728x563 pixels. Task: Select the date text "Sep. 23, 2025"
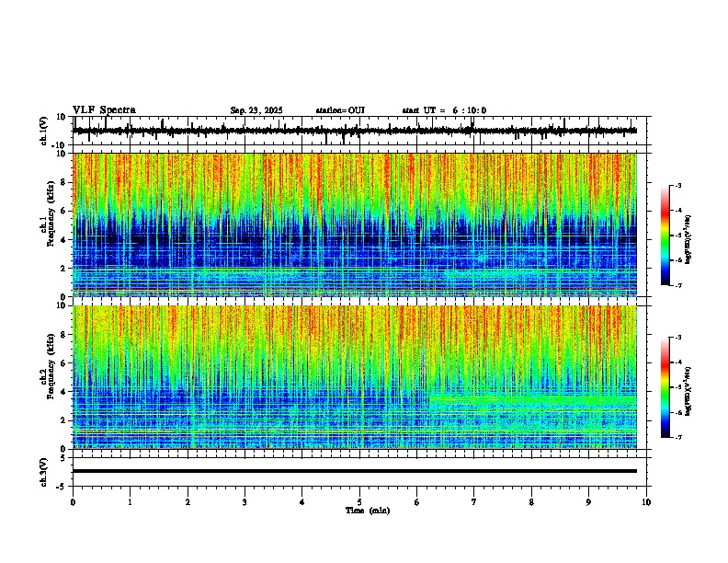pyautogui.click(x=256, y=110)
